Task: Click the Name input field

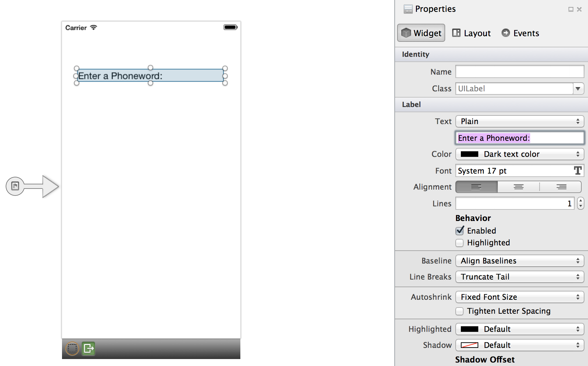Action: point(519,72)
